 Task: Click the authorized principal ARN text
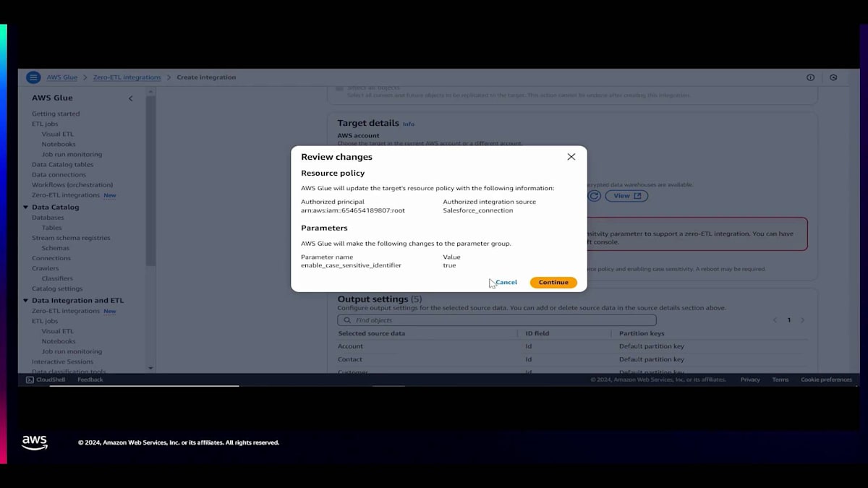[353, 210]
